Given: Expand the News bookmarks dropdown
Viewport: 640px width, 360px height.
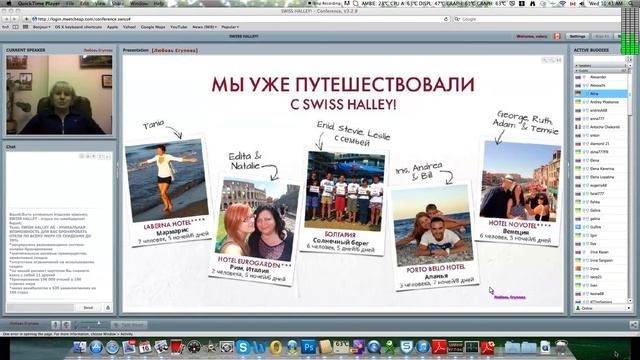Looking at the screenshot, I should pos(204,27).
